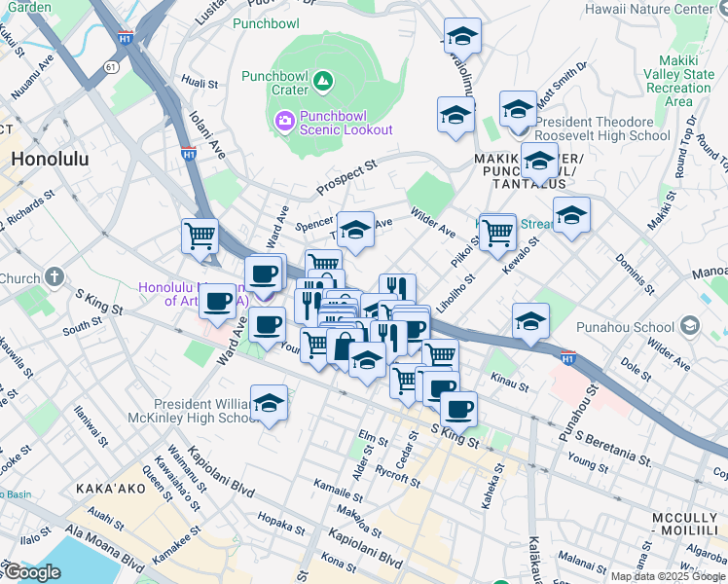
Task: Click the Punchbowl Scenic Lookout label
Action: click(346, 123)
